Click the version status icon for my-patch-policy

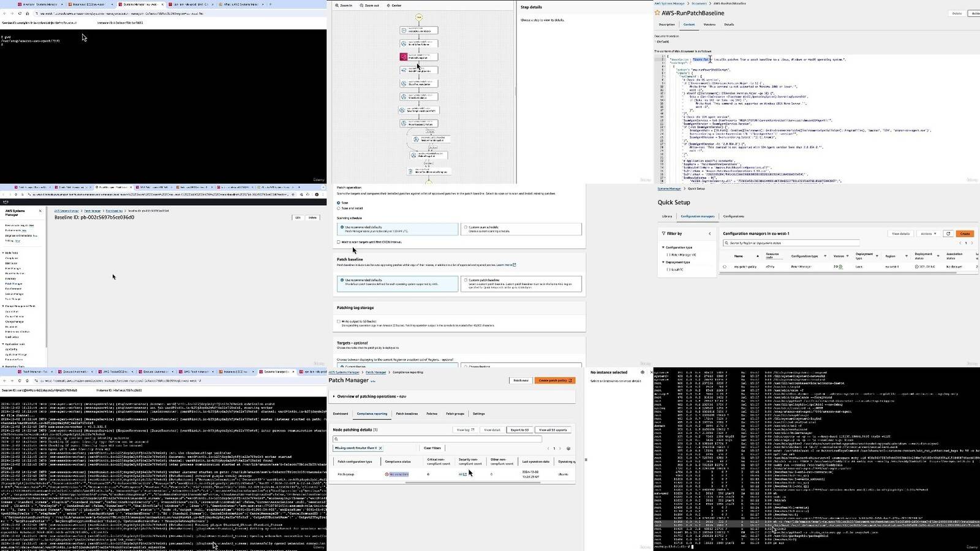[x=840, y=267]
